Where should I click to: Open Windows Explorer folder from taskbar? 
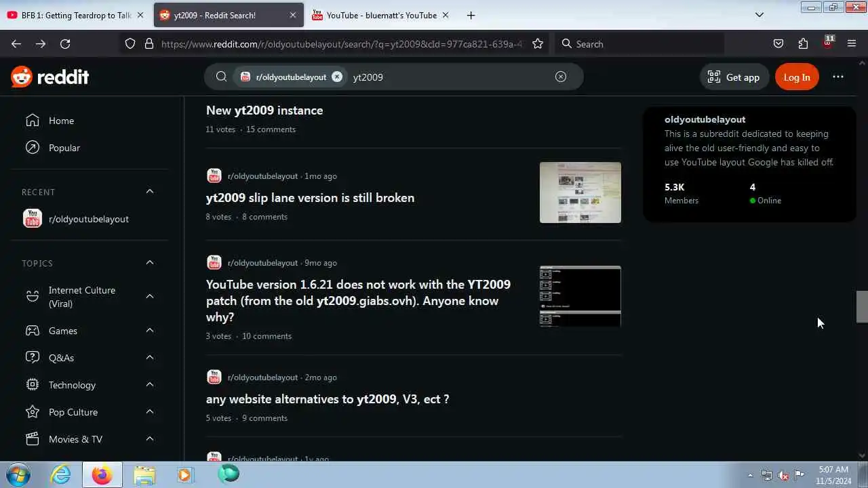[144, 474]
